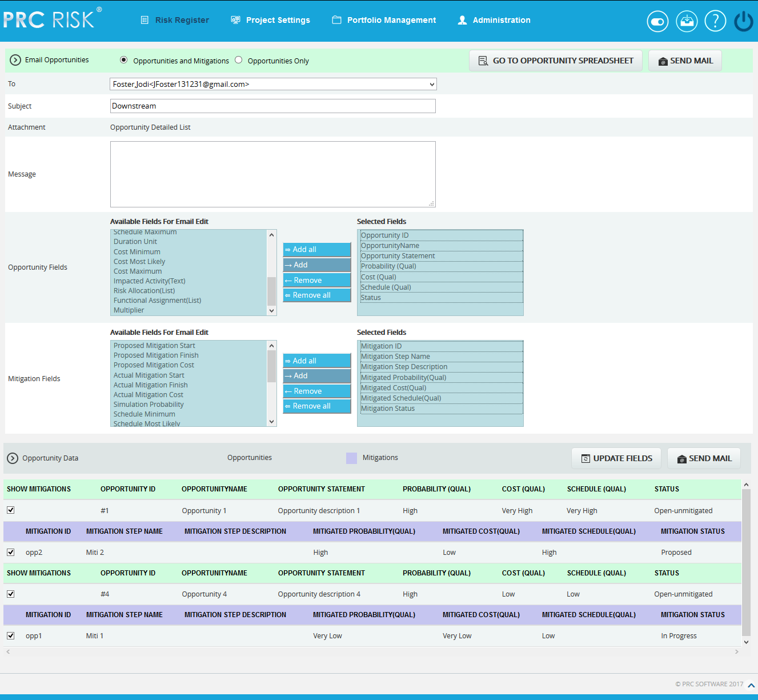Open Portfolio Management menu
This screenshot has width=758, height=700.
pyautogui.click(x=391, y=20)
